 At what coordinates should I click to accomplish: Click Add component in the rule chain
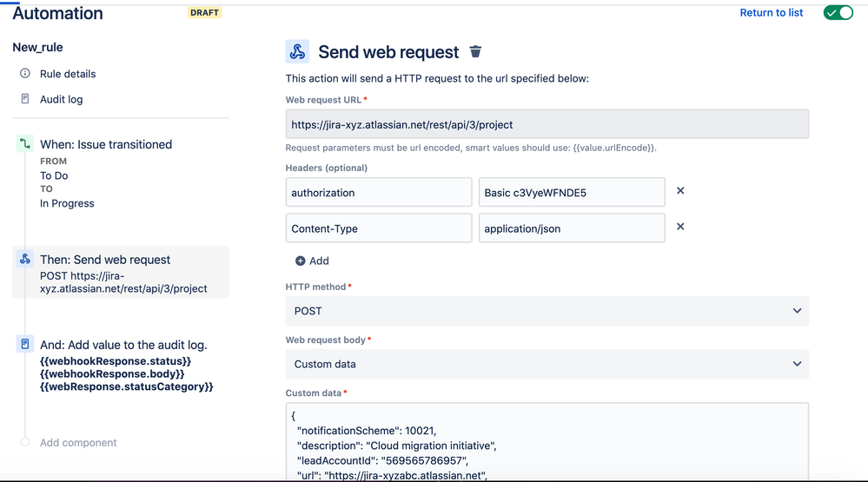78,443
